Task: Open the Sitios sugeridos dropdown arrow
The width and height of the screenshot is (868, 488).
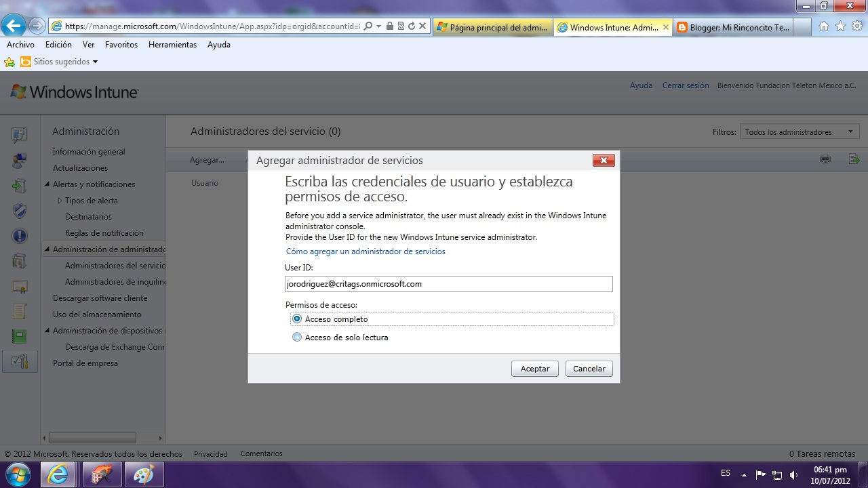Action: [95, 62]
